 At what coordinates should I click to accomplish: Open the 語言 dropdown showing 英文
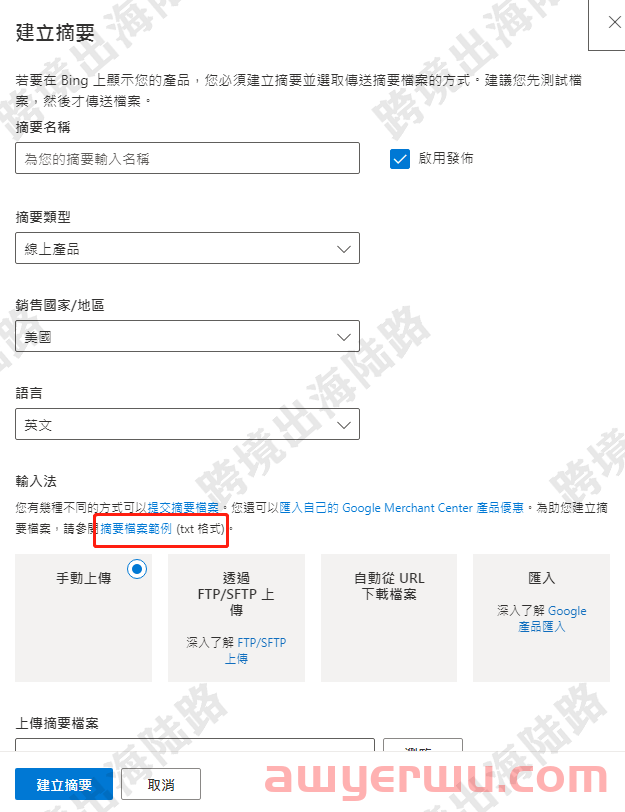tap(187, 424)
